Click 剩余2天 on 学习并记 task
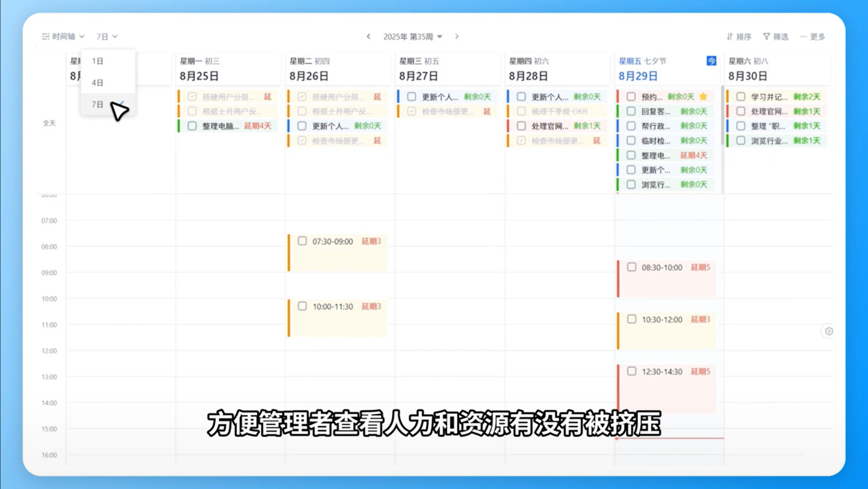868x489 pixels. (x=807, y=97)
